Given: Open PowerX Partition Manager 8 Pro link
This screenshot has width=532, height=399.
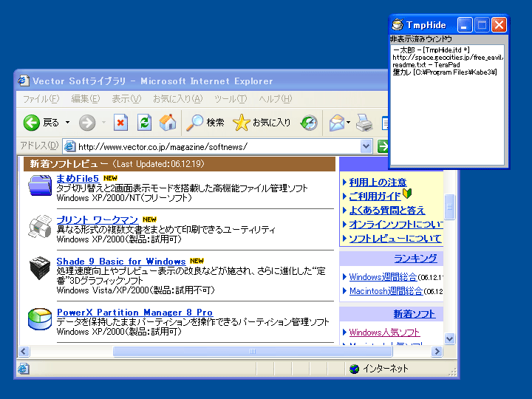Looking at the screenshot, I should [134, 312].
